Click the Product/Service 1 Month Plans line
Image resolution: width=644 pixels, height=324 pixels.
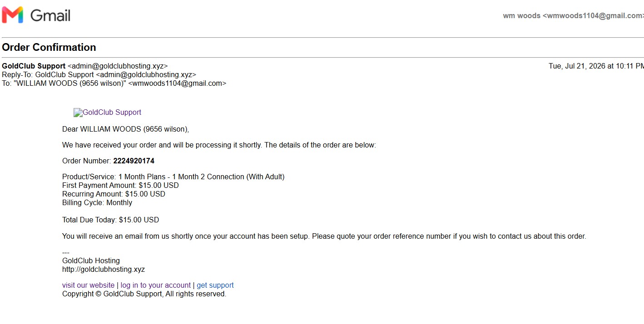tap(173, 177)
